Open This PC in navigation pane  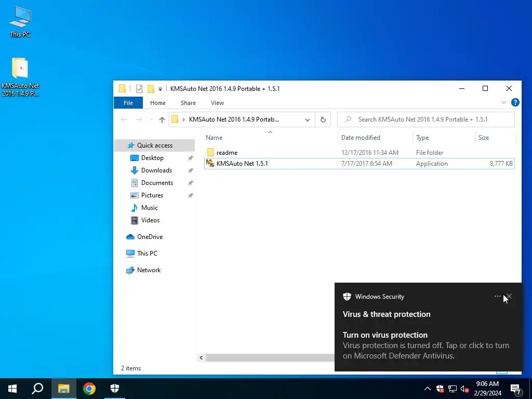pyautogui.click(x=147, y=254)
